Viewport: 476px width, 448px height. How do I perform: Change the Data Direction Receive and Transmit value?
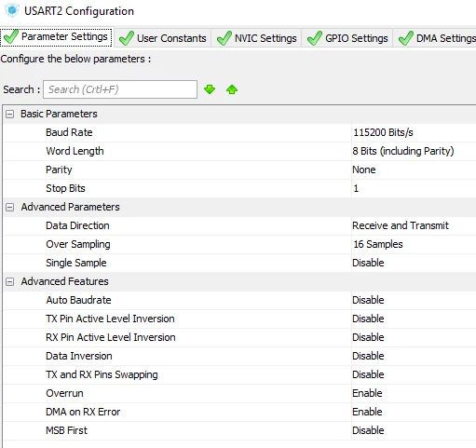pyautogui.click(x=414, y=225)
